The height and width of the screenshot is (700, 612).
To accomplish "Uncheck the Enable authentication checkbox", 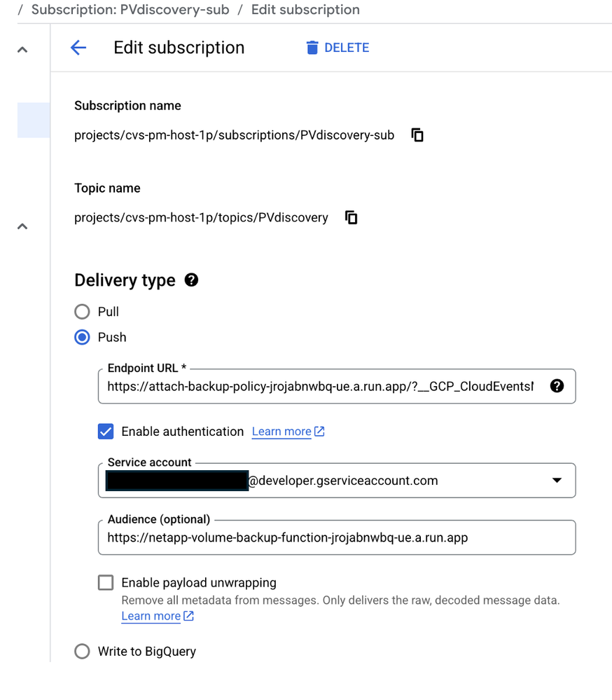I will [x=105, y=431].
